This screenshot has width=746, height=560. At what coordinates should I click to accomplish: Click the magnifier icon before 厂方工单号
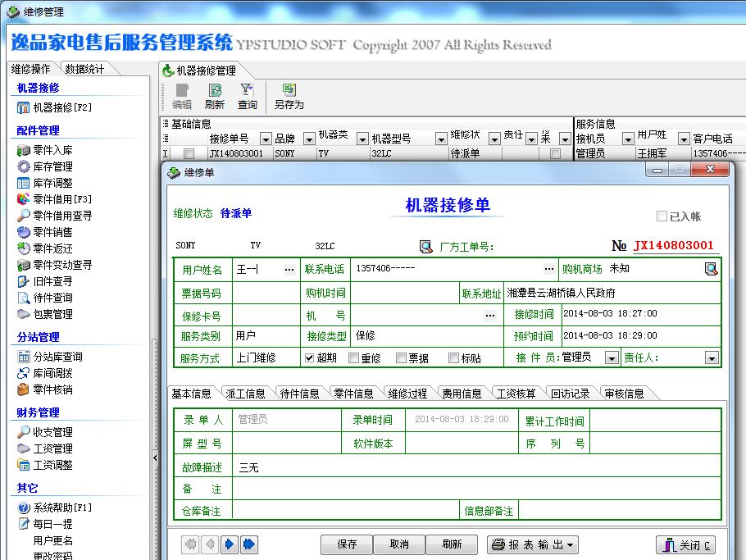pyautogui.click(x=425, y=246)
